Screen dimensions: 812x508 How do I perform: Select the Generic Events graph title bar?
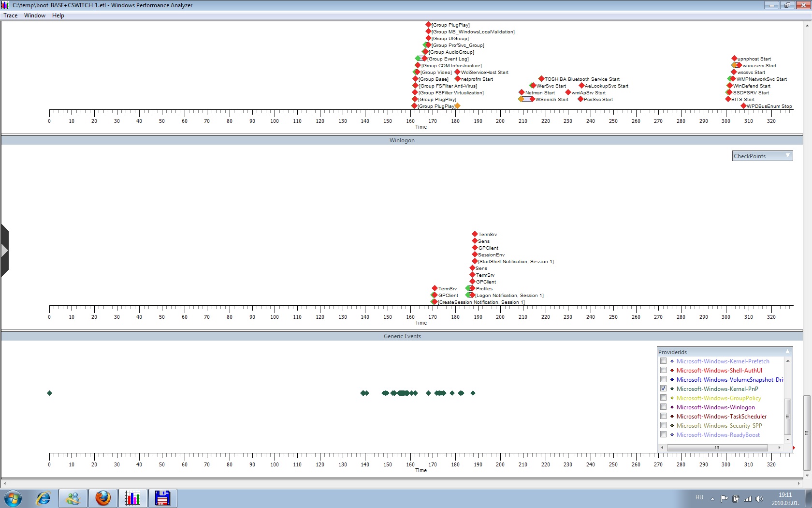[402, 336]
